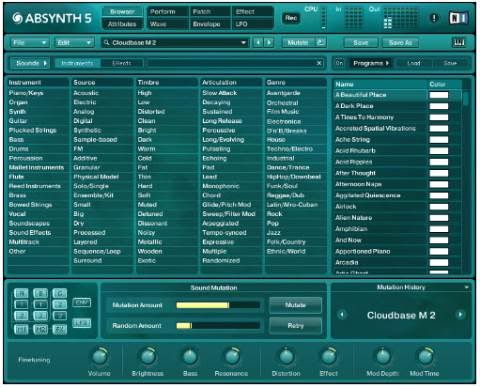Screen dimensions: 480x387
Task: Click the Absynth 5 logo
Action: click(x=51, y=18)
